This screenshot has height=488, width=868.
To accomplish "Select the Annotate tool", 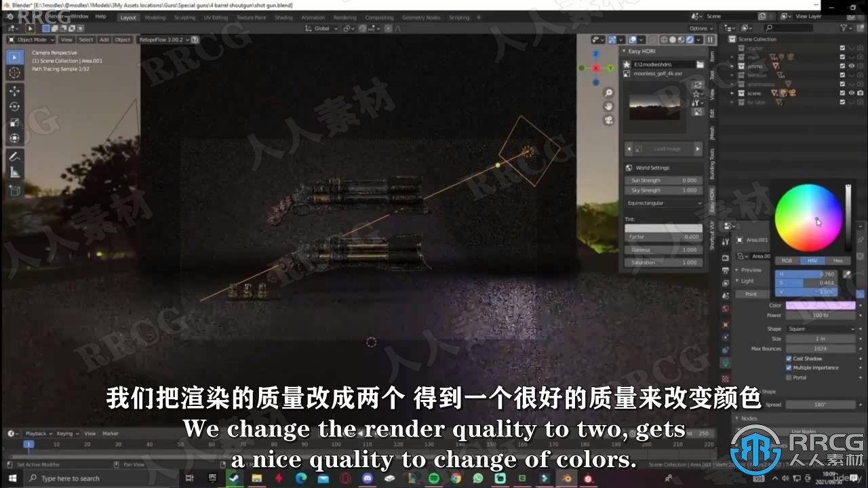I will pyautogui.click(x=14, y=157).
